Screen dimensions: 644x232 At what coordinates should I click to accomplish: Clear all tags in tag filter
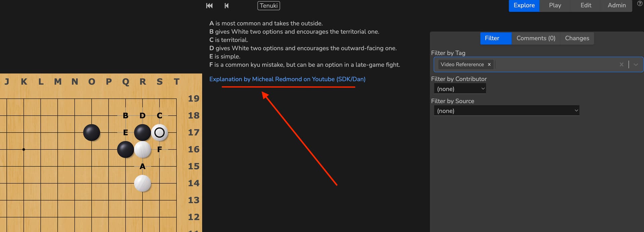(x=621, y=65)
